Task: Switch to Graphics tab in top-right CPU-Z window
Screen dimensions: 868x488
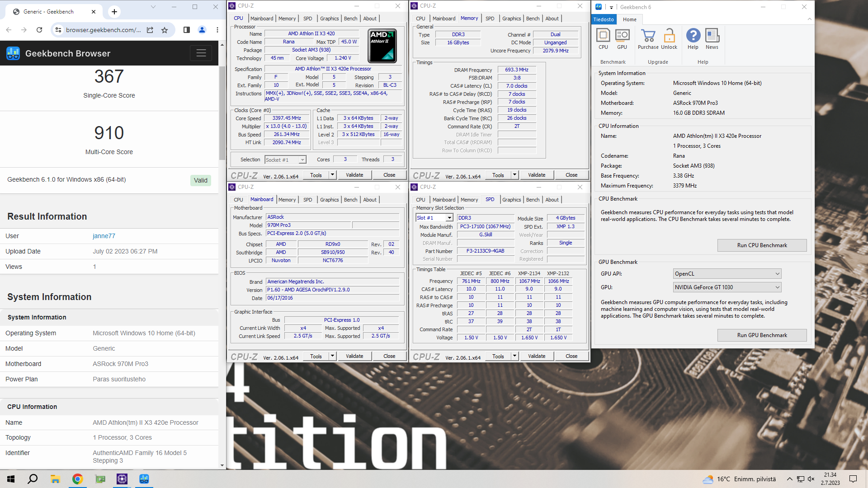Action: pyautogui.click(x=511, y=19)
